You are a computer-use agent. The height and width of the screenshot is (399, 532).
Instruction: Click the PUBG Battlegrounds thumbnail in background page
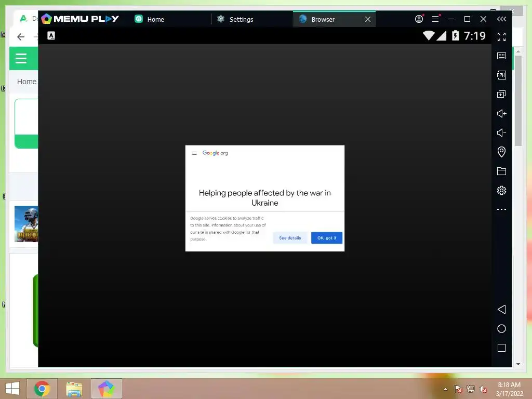point(26,224)
